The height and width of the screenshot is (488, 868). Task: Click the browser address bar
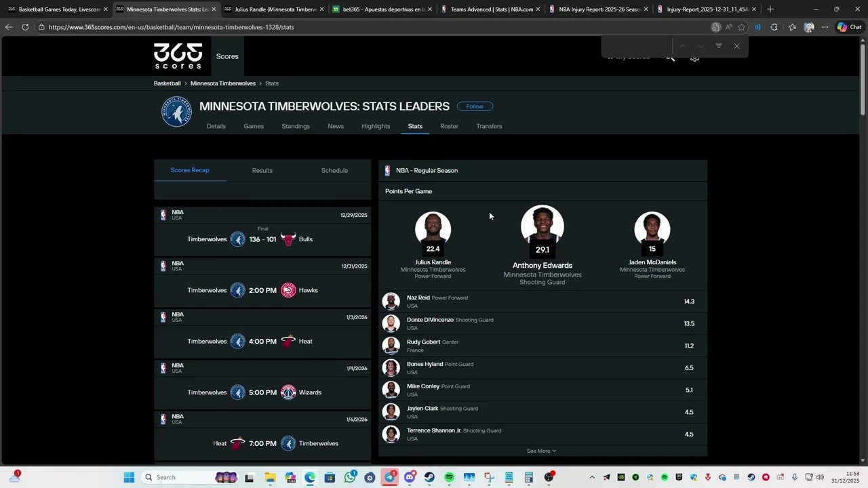[373, 27]
